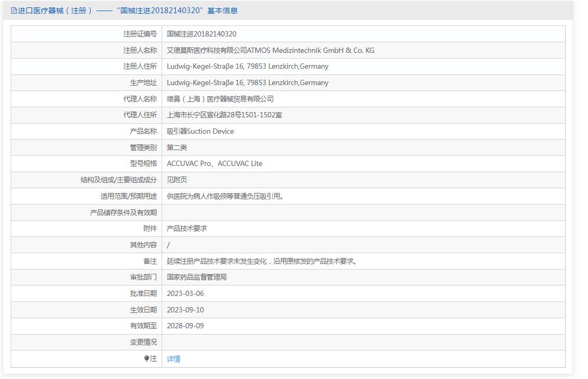
Task: Select agent name 维曼（上海）医疗器械贸易有限公司
Action: pos(220,99)
